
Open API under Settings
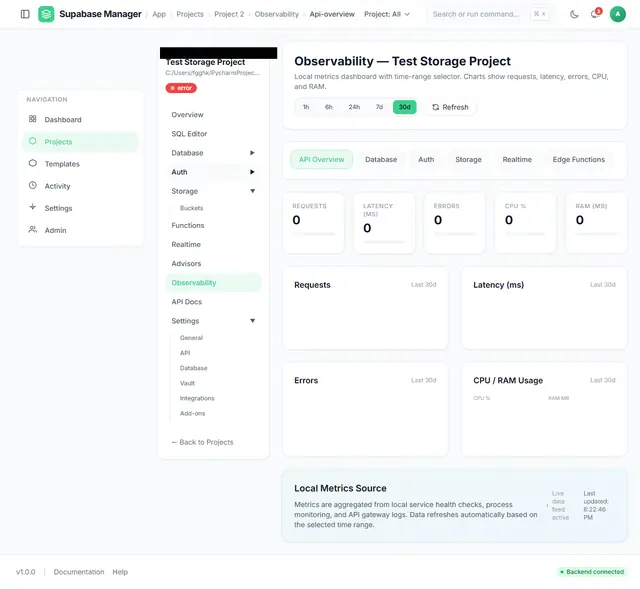(x=185, y=353)
